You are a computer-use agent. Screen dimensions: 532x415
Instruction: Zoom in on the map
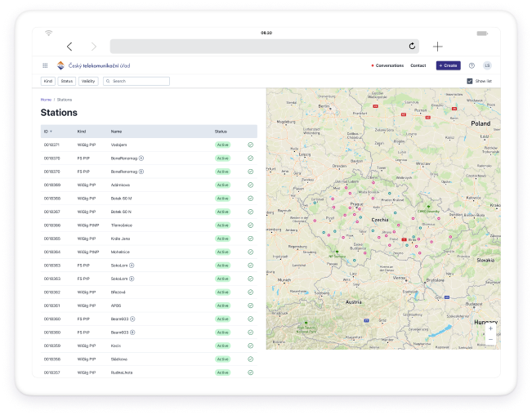(490, 328)
